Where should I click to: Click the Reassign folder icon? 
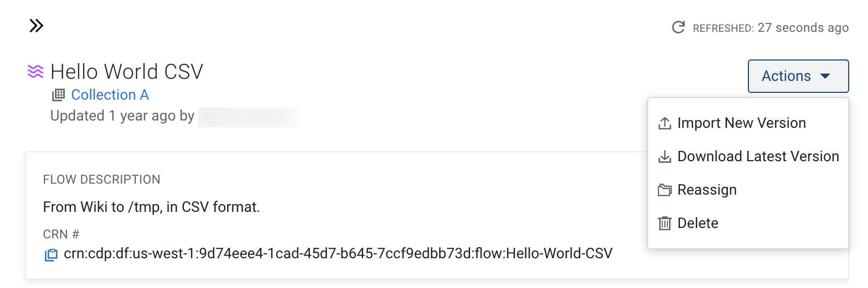pyautogui.click(x=664, y=190)
